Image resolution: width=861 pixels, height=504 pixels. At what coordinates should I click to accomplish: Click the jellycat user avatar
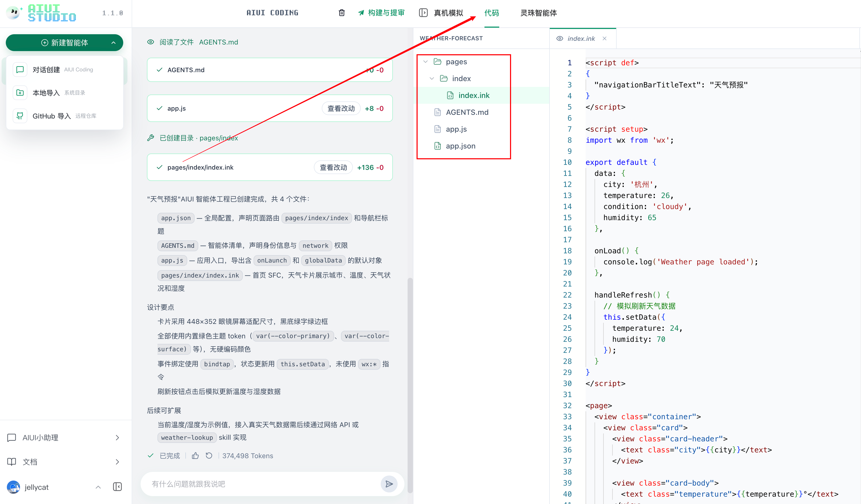13,487
